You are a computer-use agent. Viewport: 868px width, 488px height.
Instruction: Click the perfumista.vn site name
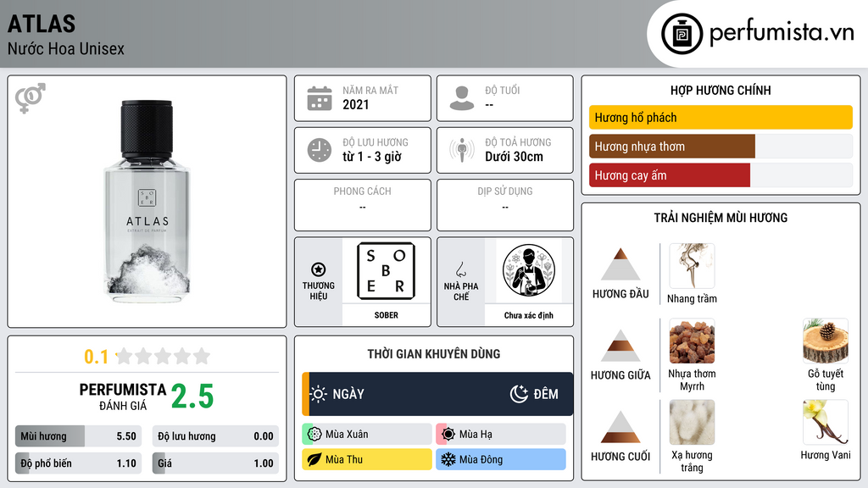pyautogui.click(x=782, y=33)
